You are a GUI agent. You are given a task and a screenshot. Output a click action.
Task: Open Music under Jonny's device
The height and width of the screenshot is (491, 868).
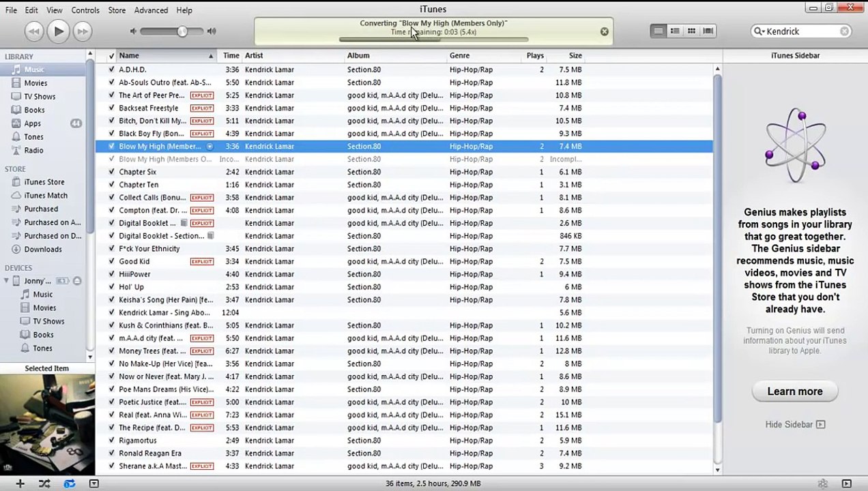click(x=42, y=295)
